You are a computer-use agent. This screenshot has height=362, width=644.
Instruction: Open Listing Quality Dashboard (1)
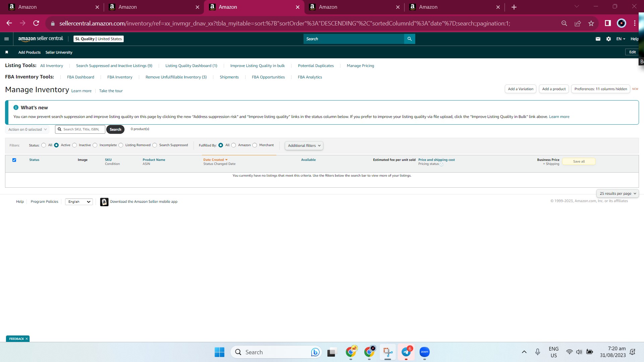click(x=191, y=66)
